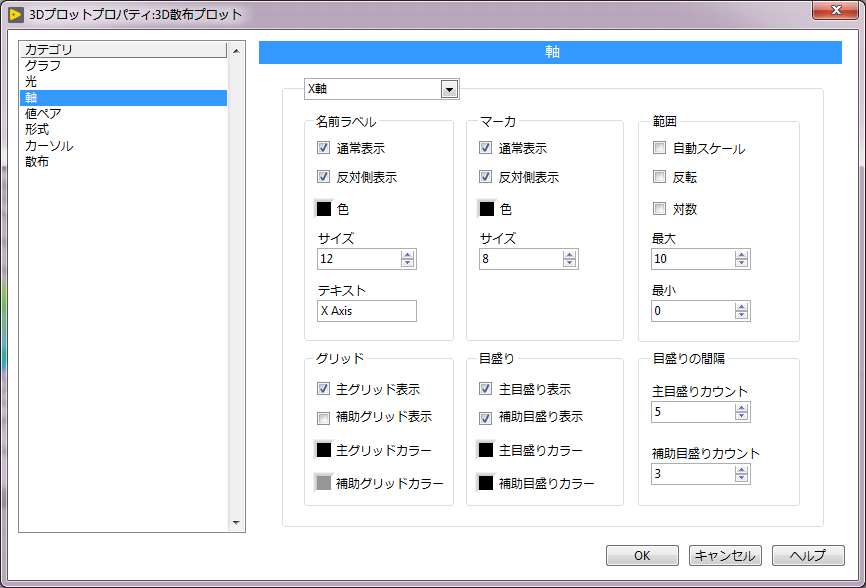Enable the 自動スケール checkbox

pos(659,148)
